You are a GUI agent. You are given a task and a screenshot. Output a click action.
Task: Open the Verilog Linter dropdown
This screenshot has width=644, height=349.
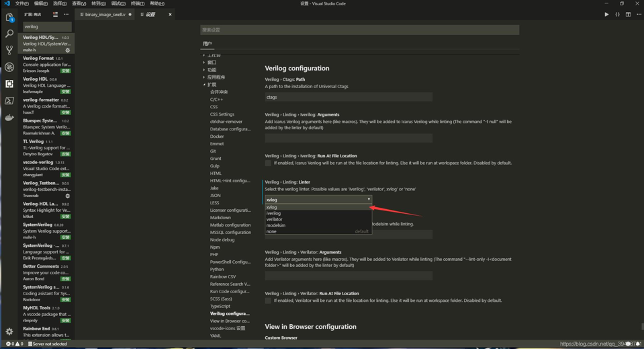[318, 199]
